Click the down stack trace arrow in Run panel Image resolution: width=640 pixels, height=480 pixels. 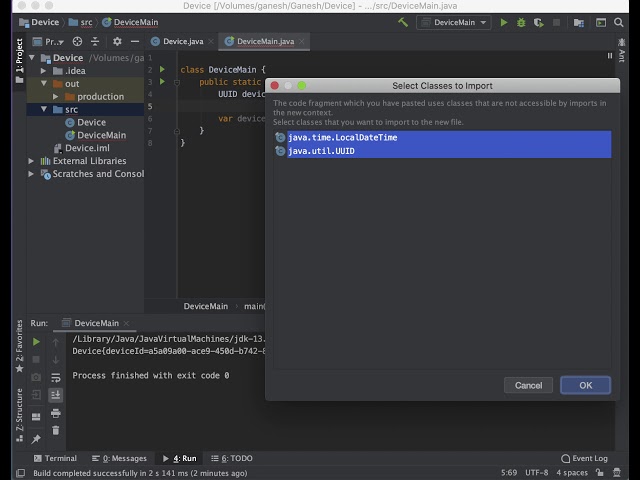point(56,360)
